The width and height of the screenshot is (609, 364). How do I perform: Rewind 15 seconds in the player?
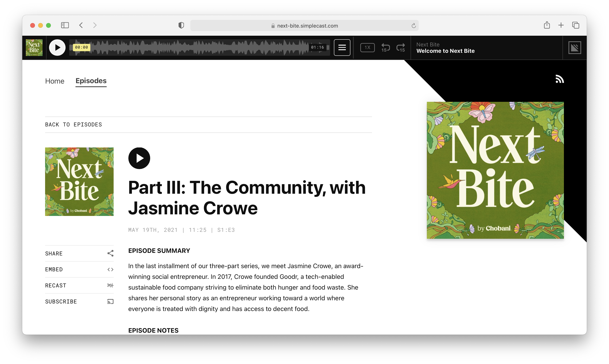point(385,48)
